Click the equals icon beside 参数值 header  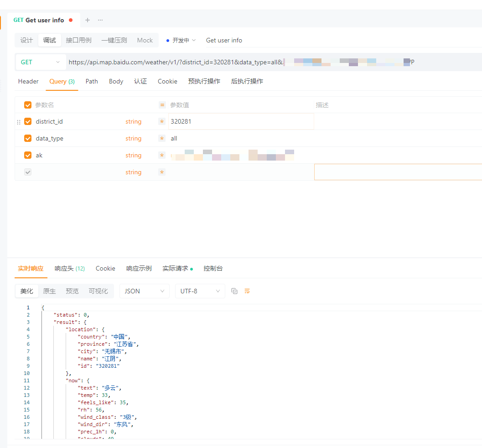tap(162, 105)
